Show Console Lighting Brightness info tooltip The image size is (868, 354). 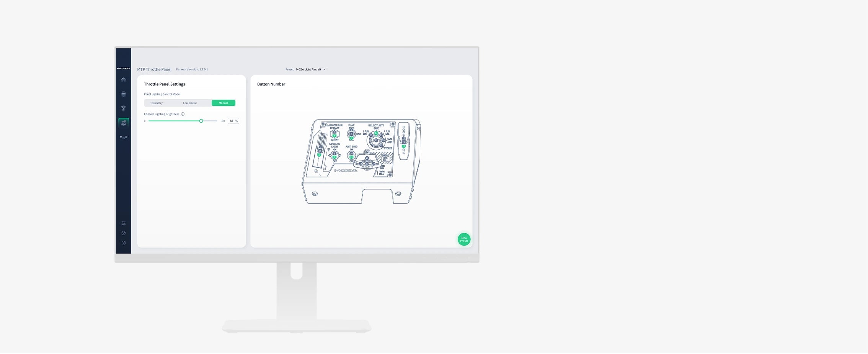point(183,114)
